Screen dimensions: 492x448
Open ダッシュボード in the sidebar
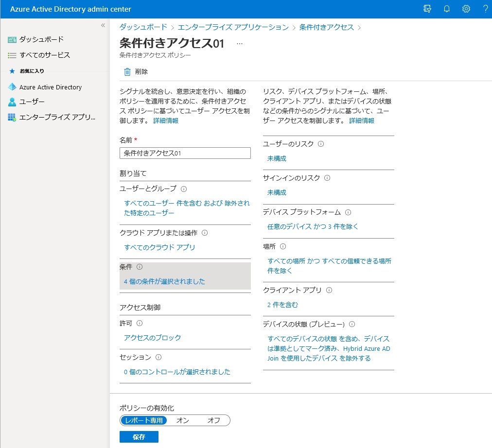pyautogui.click(x=41, y=39)
